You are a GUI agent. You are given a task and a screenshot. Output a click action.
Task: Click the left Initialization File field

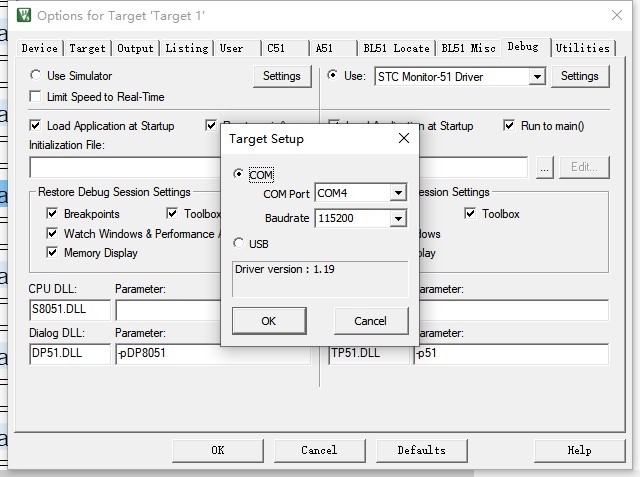[125, 167]
